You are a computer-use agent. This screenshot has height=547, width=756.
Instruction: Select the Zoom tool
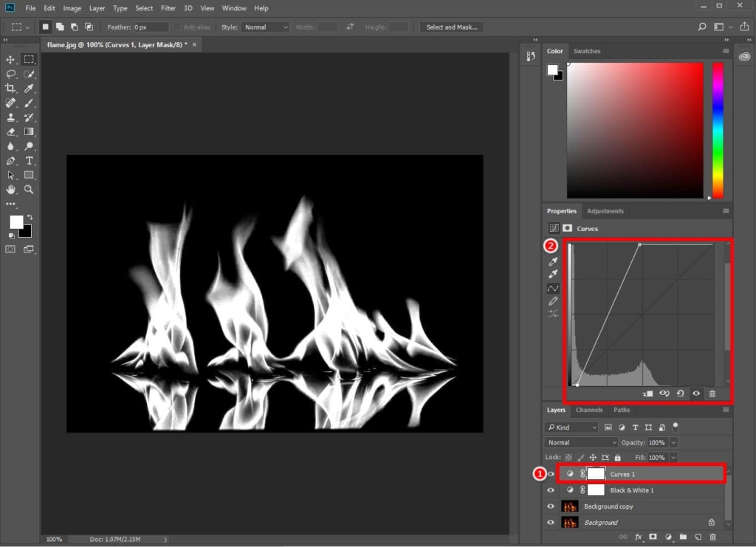(30, 190)
